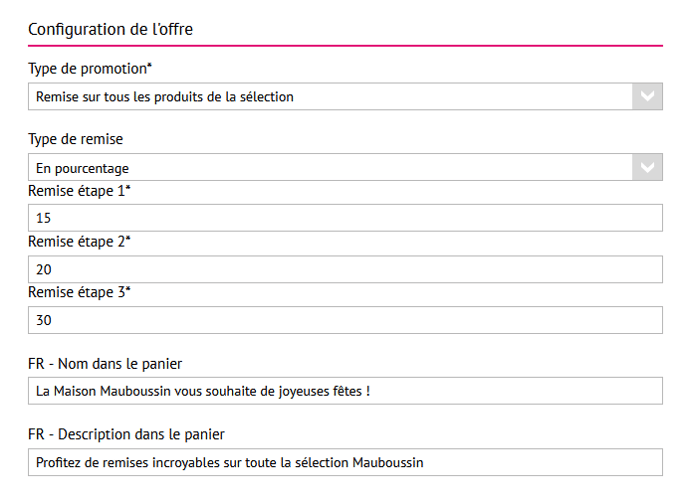Screen dimensions: 688x504
Task: Click the 'FR - Description dans le panier' label
Action: 126,434
